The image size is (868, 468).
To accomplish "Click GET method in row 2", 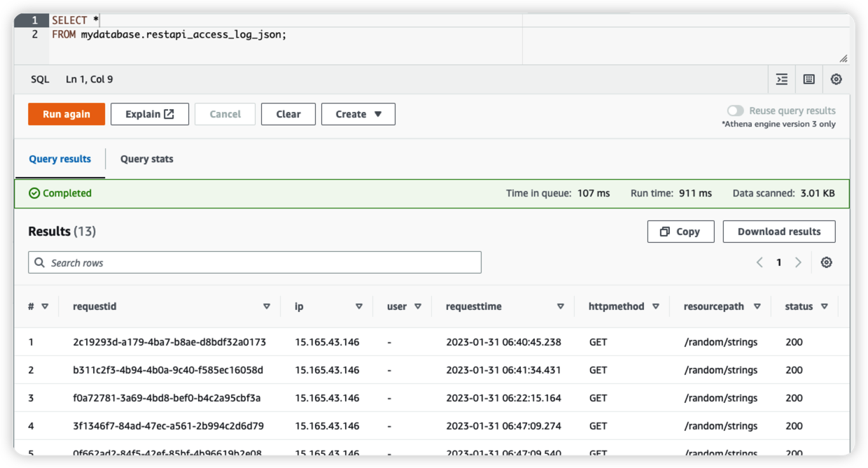I will point(598,370).
